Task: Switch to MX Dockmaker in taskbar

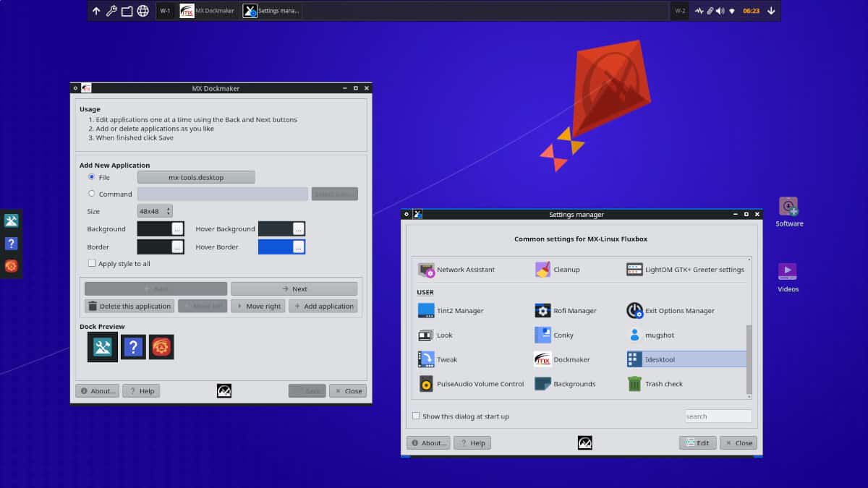Action: click(x=208, y=11)
